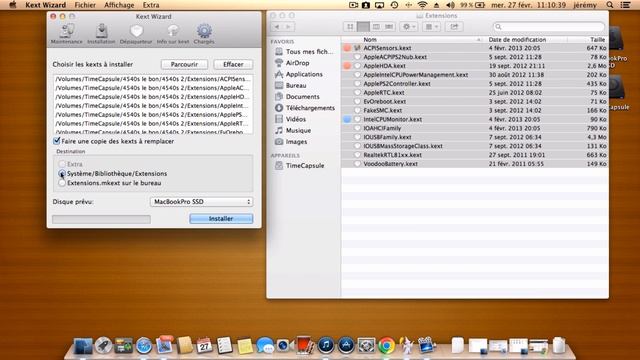Launch Google Chrome from the Dock
This screenshot has height=360, width=640.
tap(386, 345)
